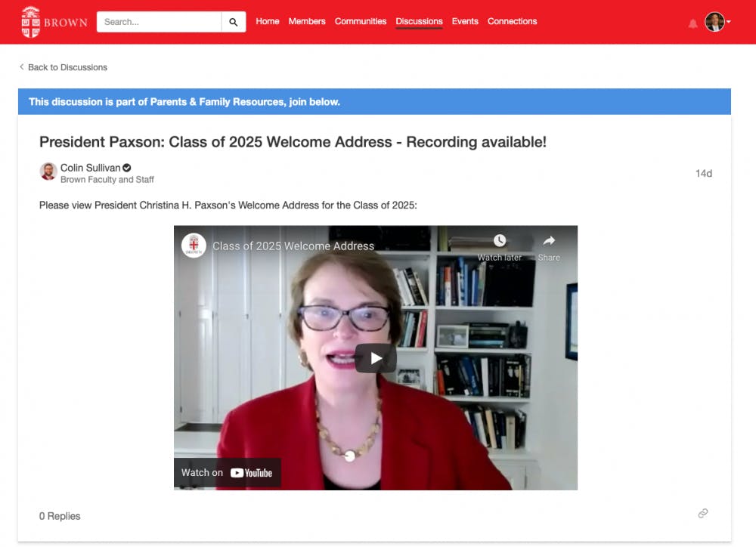The height and width of the screenshot is (547, 756).
Task: Expand the profile dropdown arrow
Action: 729,22
